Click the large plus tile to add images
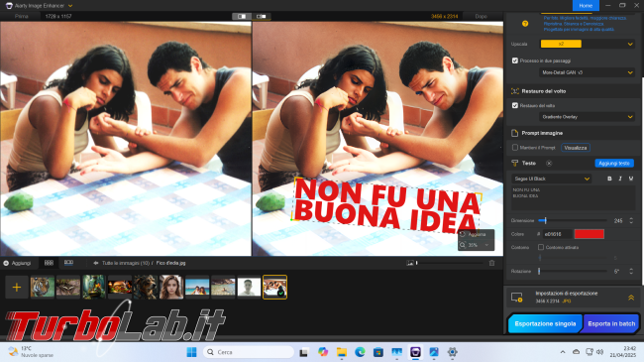This screenshot has height=362, width=644. coord(17,288)
